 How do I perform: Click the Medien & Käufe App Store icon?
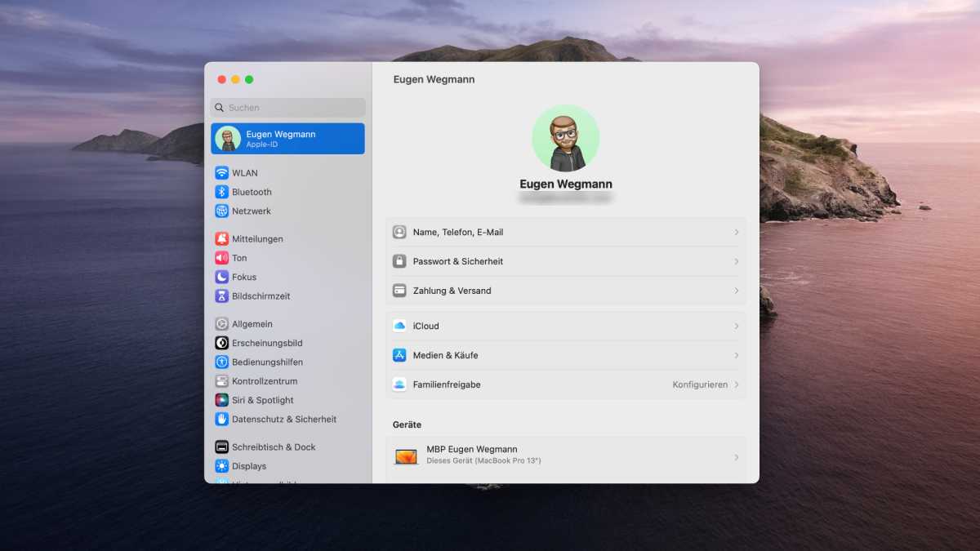coord(399,355)
